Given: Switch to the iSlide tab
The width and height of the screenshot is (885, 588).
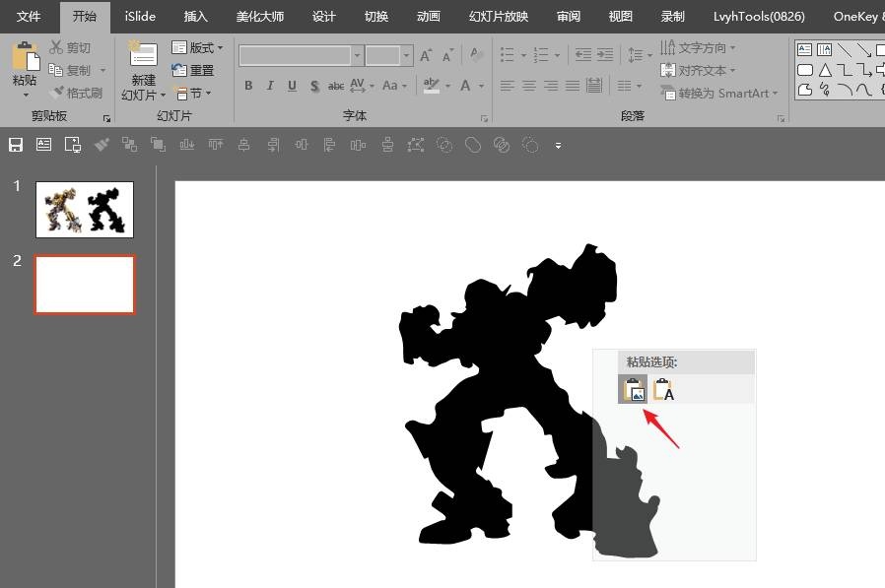Looking at the screenshot, I should (140, 17).
